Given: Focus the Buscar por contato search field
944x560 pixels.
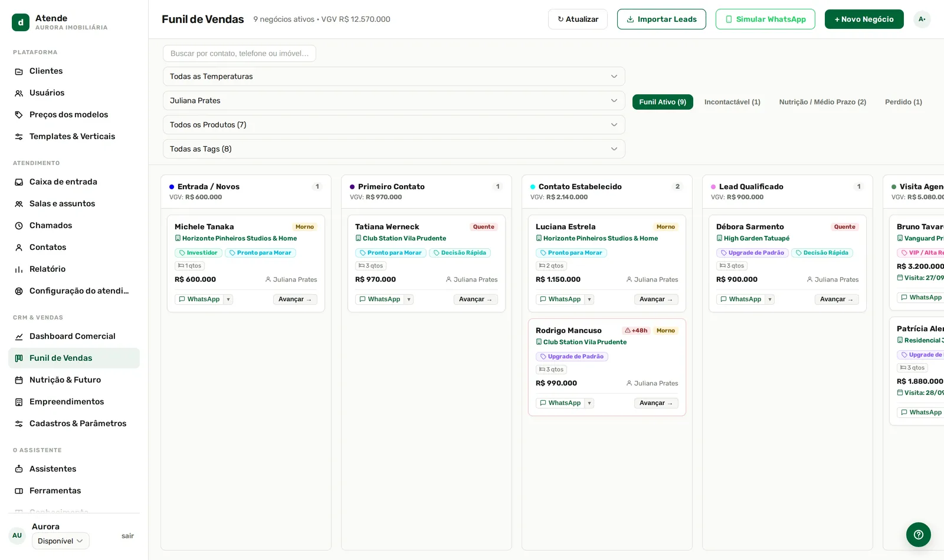Looking at the screenshot, I should pos(240,53).
